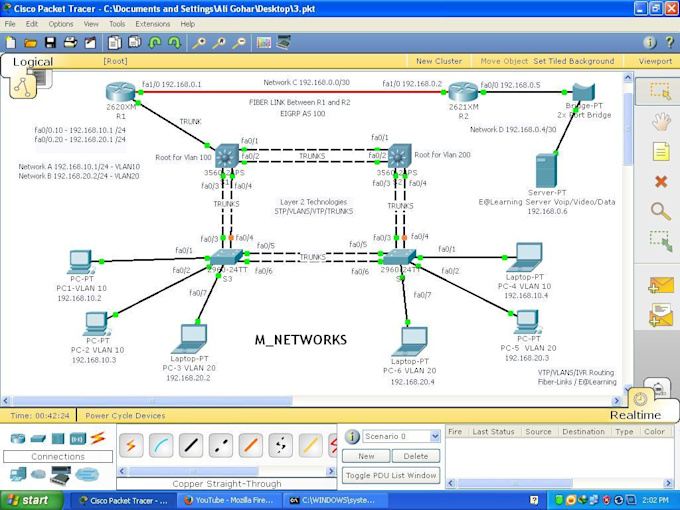Choose the Place Note tool
This screenshot has width=680, height=510.
[660, 152]
